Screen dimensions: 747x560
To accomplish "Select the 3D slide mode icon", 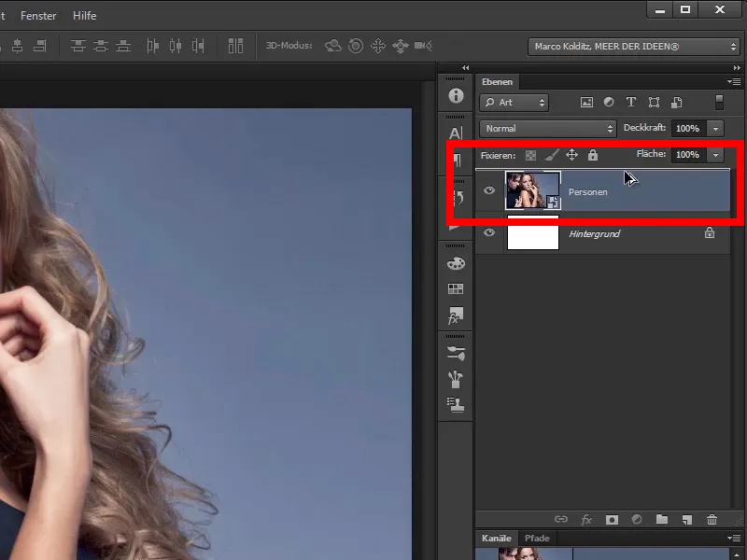I will [x=401, y=46].
